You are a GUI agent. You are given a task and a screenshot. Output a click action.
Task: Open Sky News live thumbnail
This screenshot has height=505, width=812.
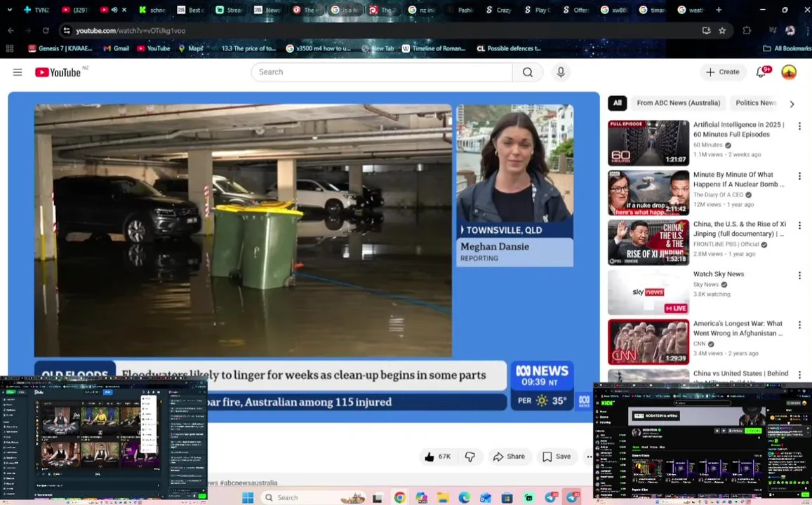648,292
